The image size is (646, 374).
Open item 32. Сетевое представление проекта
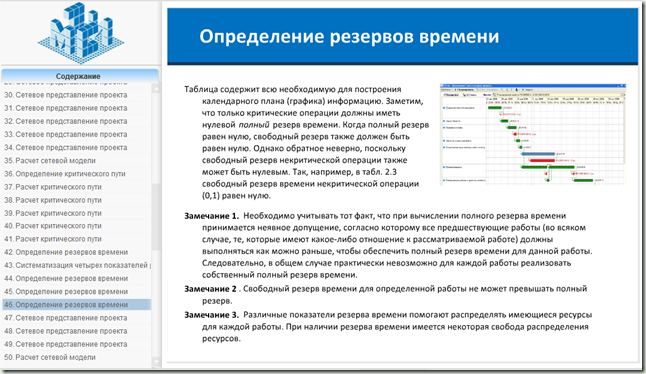click(x=77, y=121)
